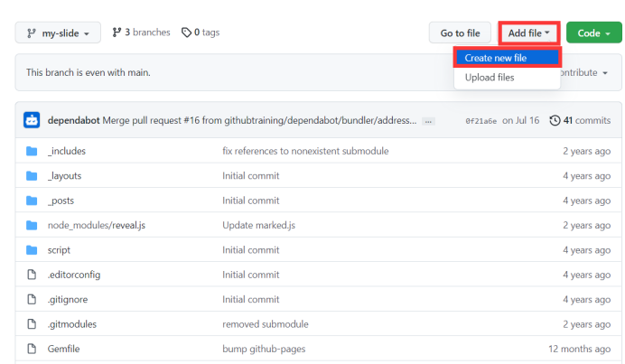625x364 pixels.
Task: Select '12 months ago' timestamp for Gemfile
Action: 580,349
